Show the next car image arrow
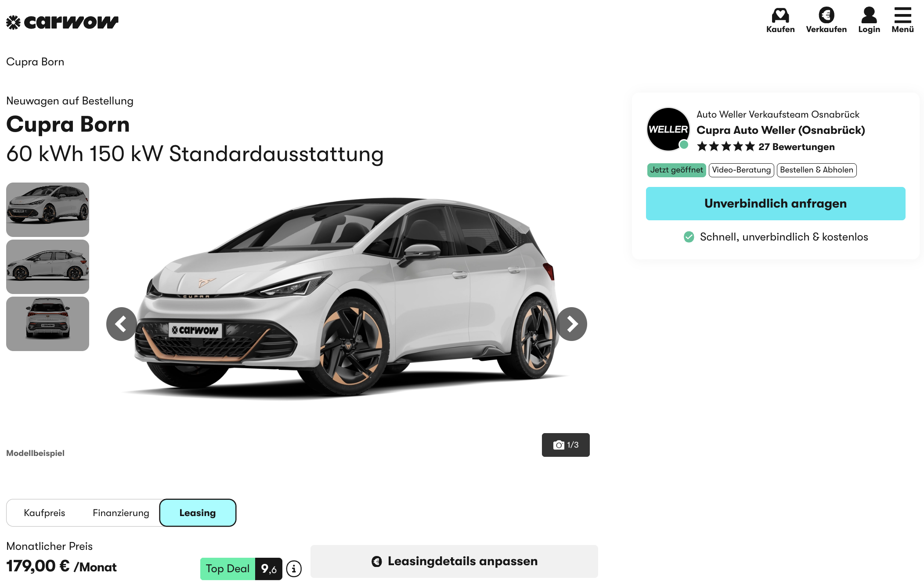Viewport: 924px width, 581px height. pos(571,324)
